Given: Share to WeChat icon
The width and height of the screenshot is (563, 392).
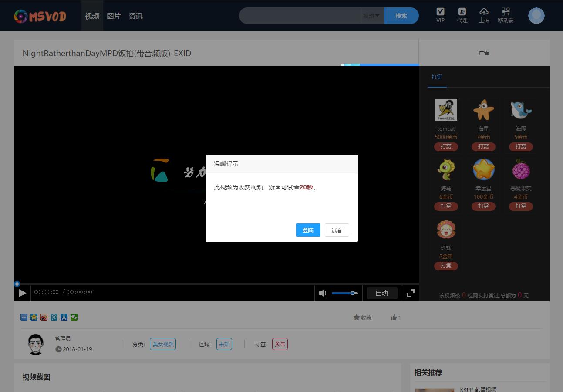Looking at the screenshot, I should point(74,317).
